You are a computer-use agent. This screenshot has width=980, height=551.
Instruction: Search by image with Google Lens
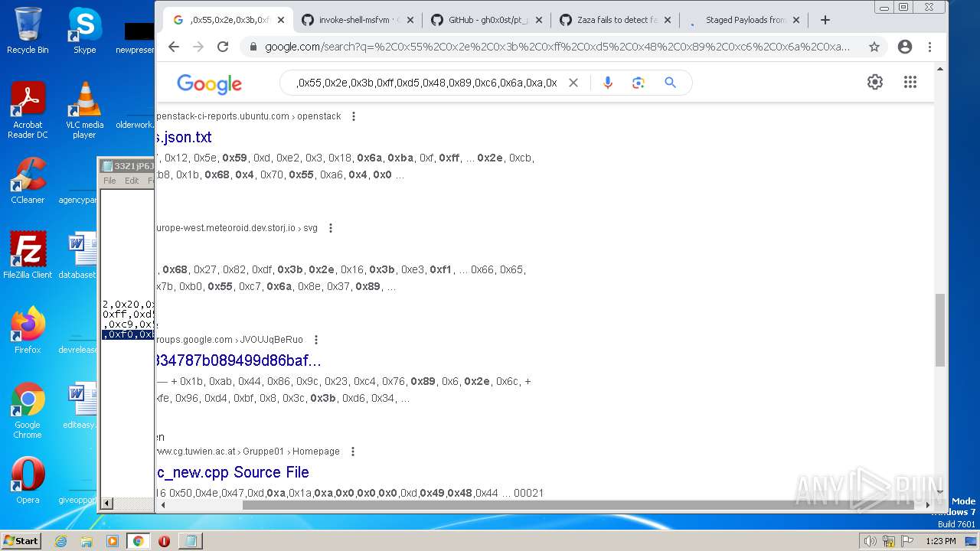(639, 83)
